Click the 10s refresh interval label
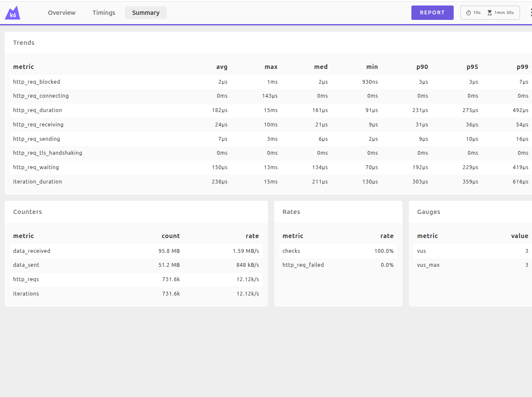Viewport: 532px width, 397px height. 477,13
